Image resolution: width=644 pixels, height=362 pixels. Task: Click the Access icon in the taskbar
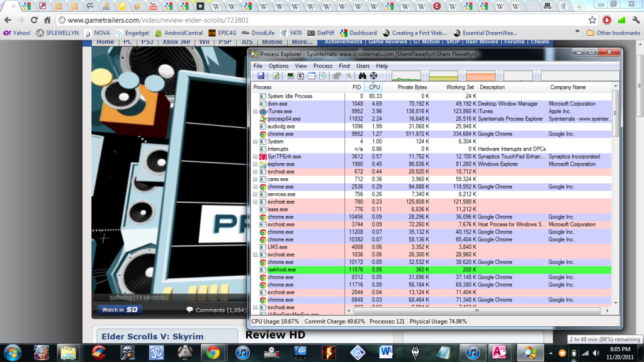tap(499, 353)
